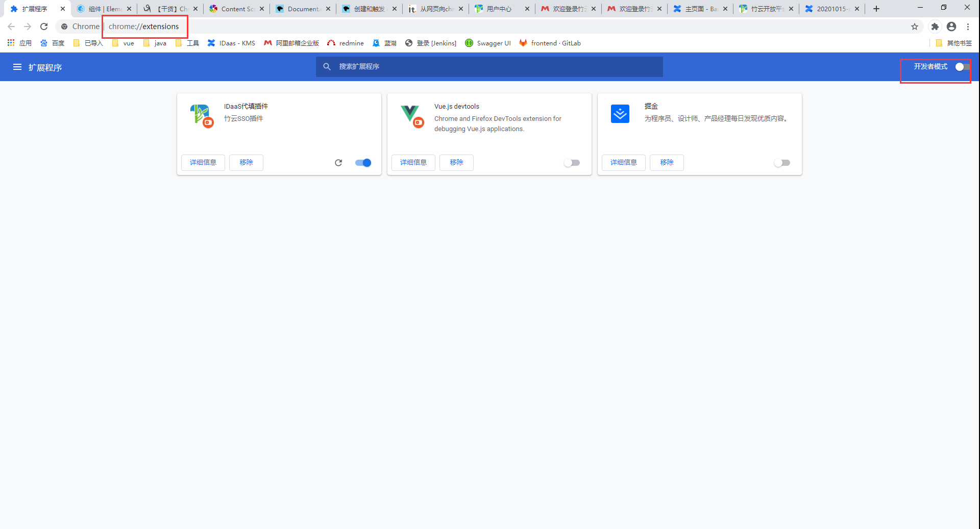Expand the vue bookmark folder
This screenshot has width=980, height=529.
pyautogui.click(x=123, y=43)
